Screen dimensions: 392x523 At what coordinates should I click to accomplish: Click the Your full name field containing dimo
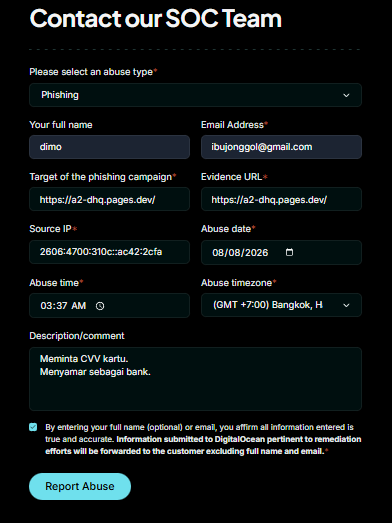[x=109, y=147]
